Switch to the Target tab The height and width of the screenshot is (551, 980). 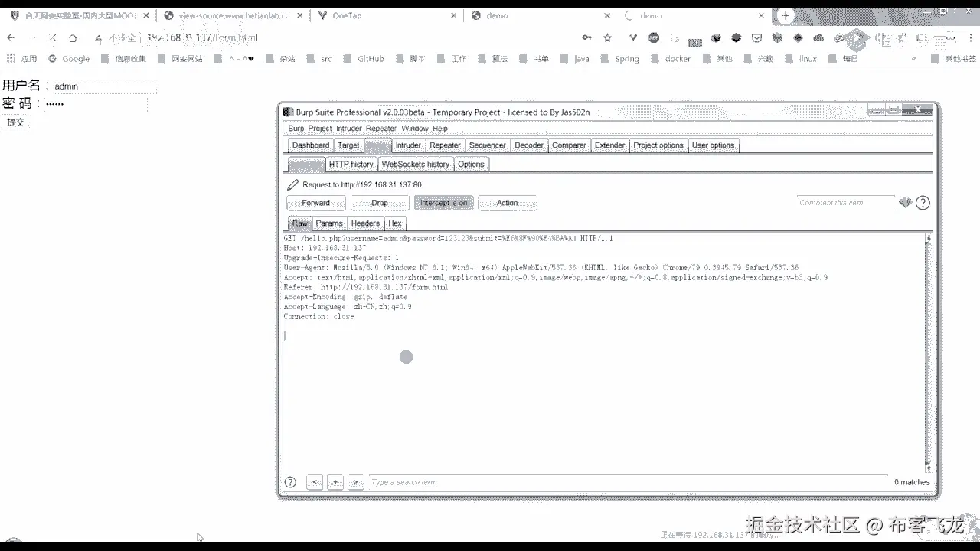pos(348,145)
